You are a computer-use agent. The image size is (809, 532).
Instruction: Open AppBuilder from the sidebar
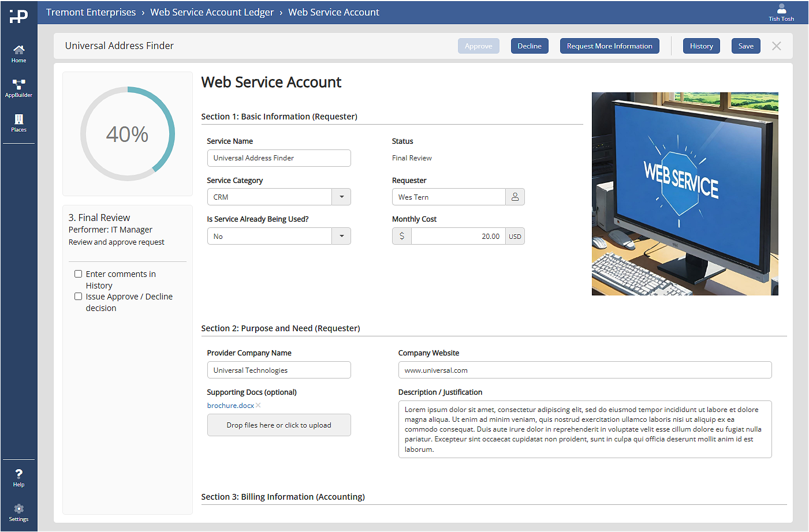pos(18,88)
